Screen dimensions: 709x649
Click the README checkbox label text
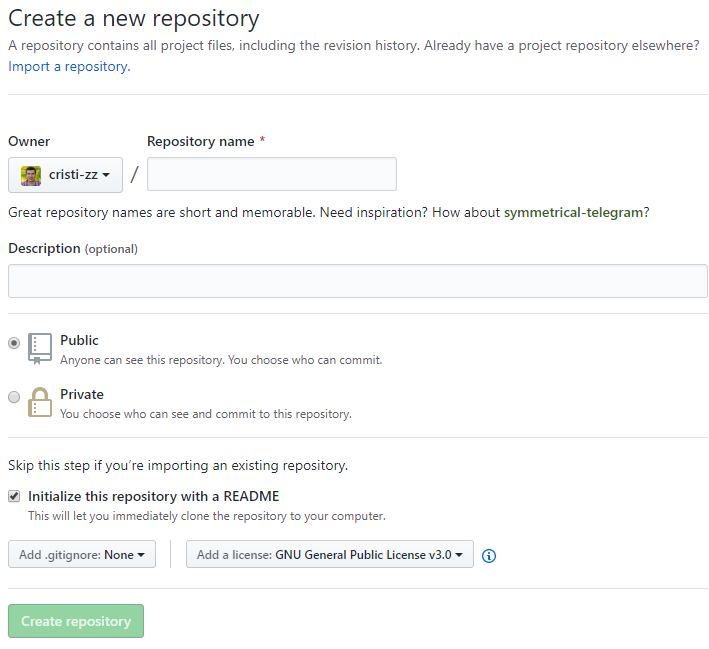point(153,496)
